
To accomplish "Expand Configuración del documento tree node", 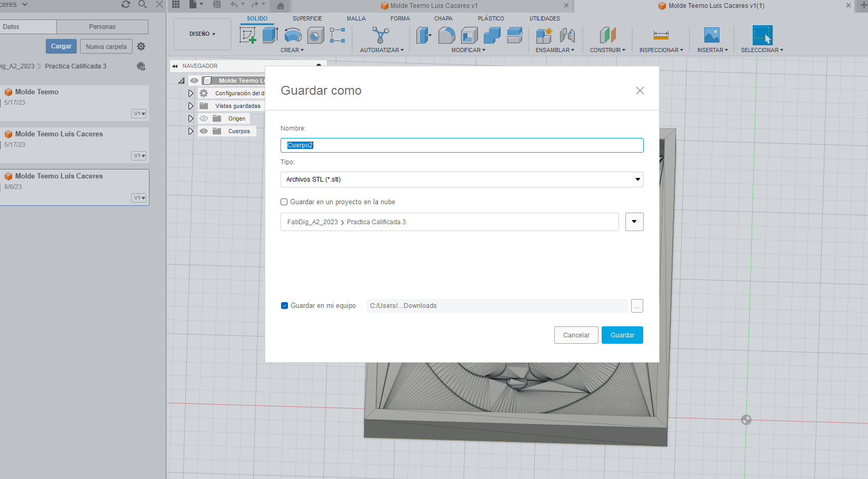I will pyautogui.click(x=191, y=93).
